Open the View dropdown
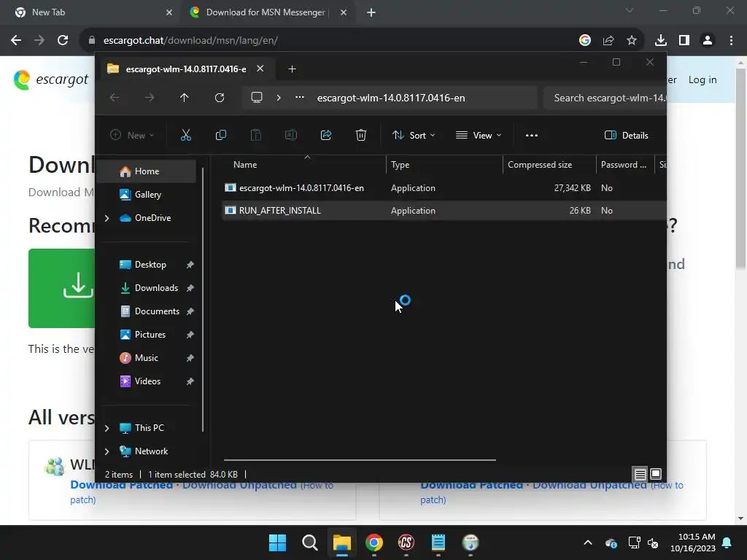The width and height of the screenshot is (747, 560). coord(479,135)
